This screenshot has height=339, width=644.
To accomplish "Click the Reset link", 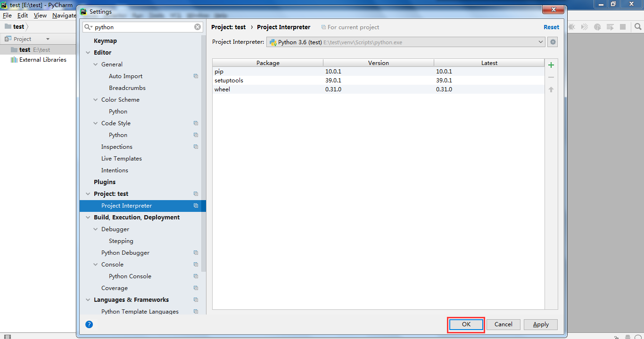I will (551, 27).
